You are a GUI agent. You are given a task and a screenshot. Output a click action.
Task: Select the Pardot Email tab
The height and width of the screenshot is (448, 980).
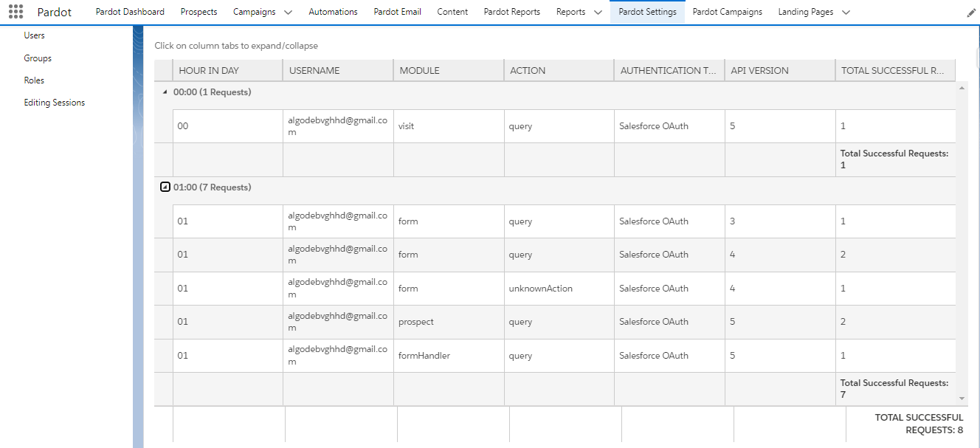pyautogui.click(x=397, y=12)
